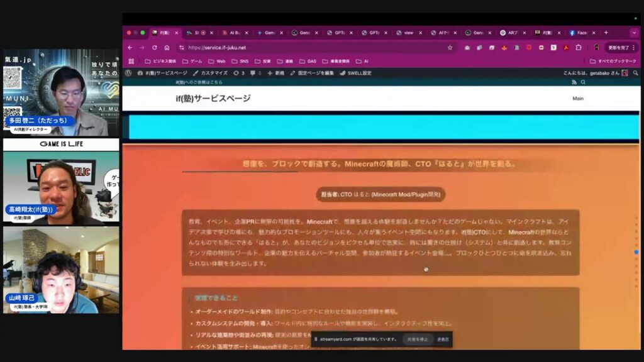Click the site search magnifier icon
The height and width of the screenshot is (362, 644).
pyautogui.click(x=583, y=82)
